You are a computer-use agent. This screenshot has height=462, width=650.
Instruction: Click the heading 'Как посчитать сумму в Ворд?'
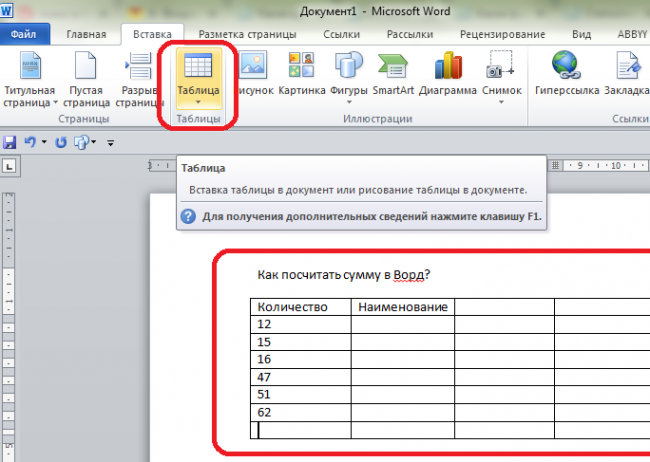344,275
